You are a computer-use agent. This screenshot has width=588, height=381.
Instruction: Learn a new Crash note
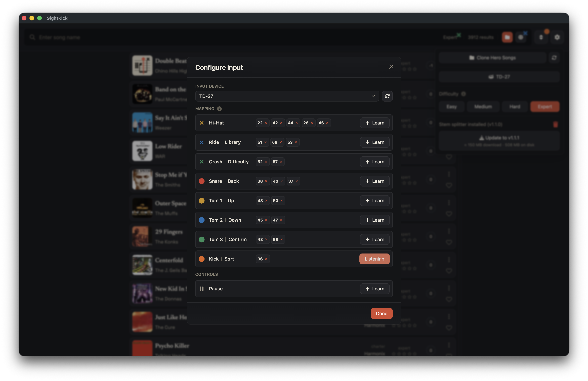(374, 162)
